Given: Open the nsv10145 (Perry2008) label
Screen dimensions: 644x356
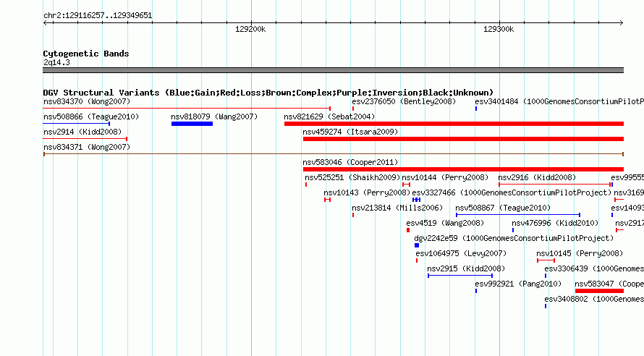Looking at the screenshot, I should pyautogui.click(x=580, y=253).
